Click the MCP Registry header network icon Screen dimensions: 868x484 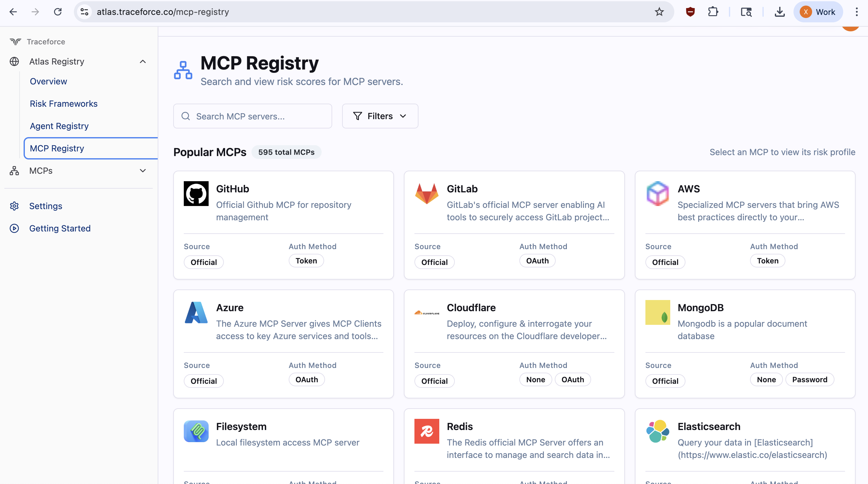pos(183,70)
